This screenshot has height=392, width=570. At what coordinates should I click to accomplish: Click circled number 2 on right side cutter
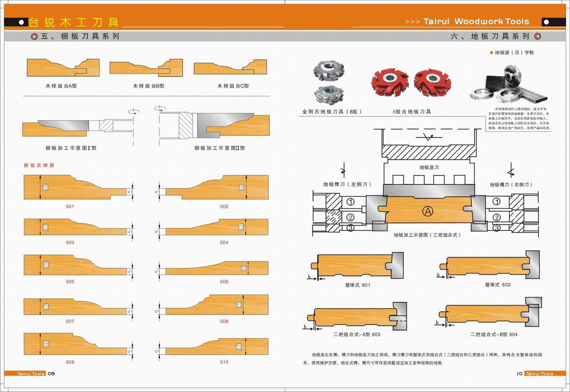pos(497,218)
